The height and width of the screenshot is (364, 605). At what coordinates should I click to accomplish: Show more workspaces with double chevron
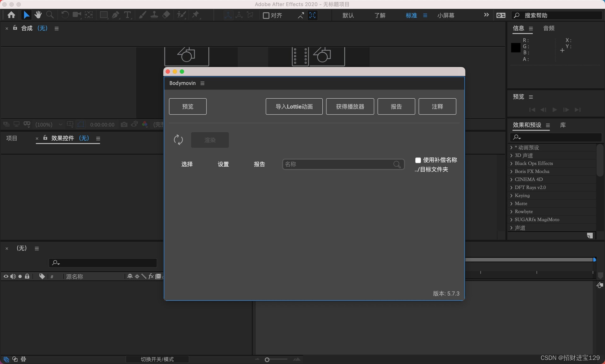point(486,15)
